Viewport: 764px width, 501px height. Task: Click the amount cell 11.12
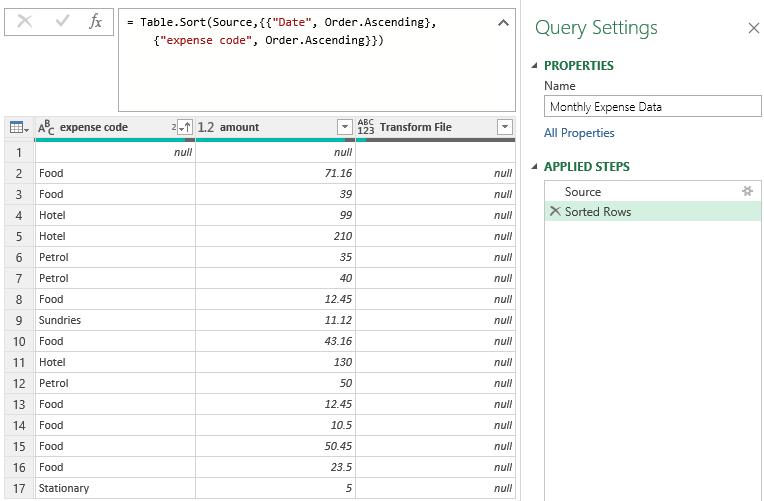pyautogui.click(x=275, y=320)
